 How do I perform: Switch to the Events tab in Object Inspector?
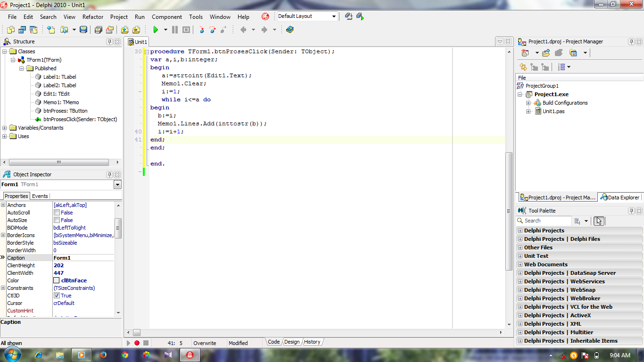40,196
